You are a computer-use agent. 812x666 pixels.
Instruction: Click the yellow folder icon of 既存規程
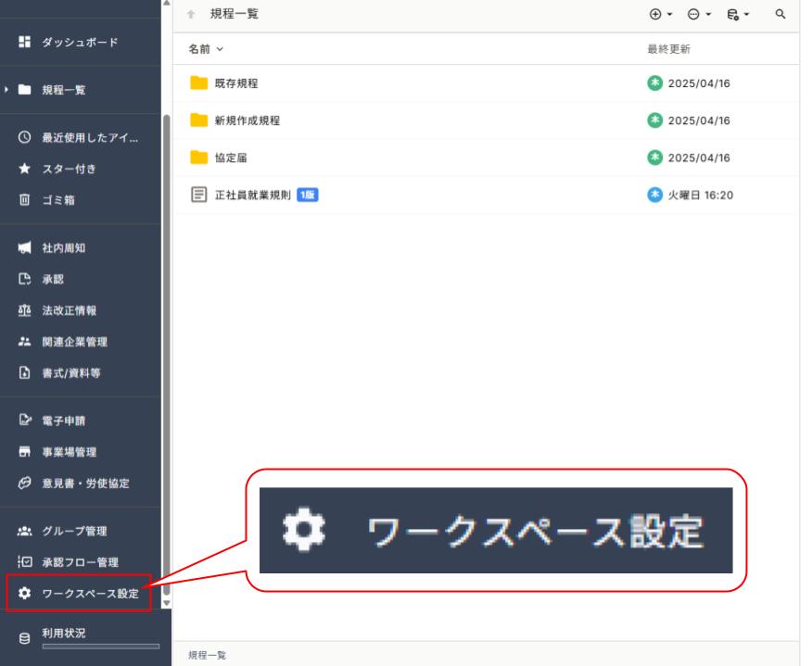pos(199,82)
